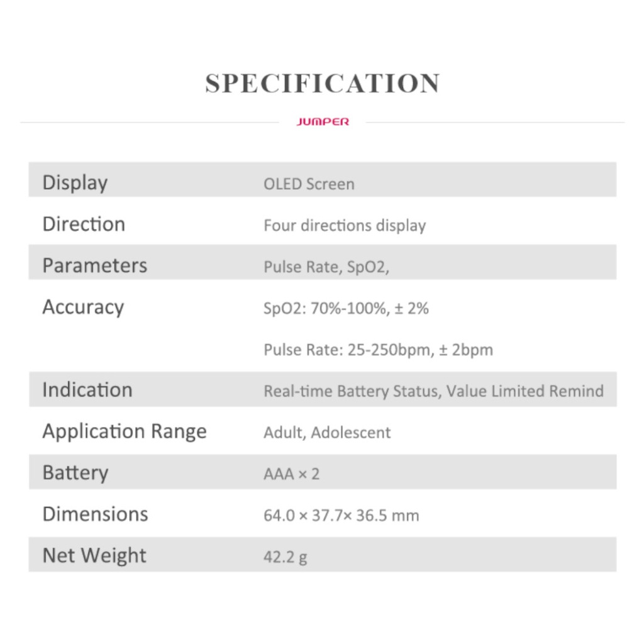Click the OLED Screen value

pyautogui.click(x=309, y=184)
